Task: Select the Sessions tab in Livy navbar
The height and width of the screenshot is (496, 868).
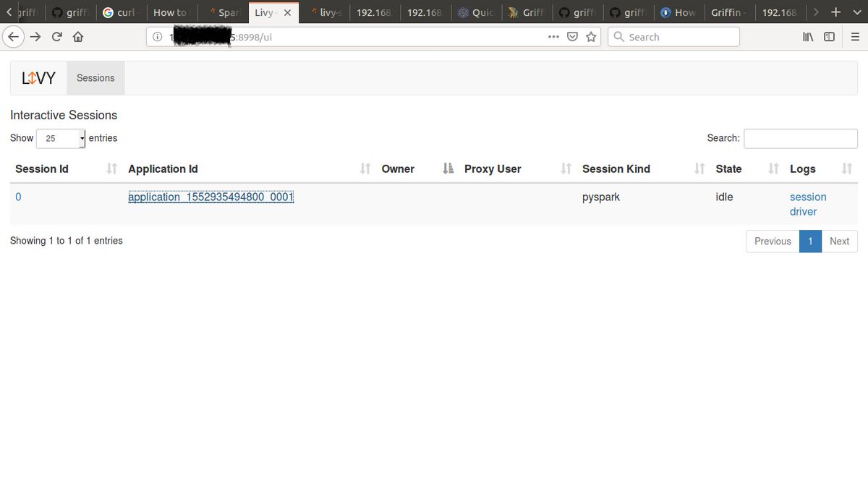Action: [95, 77]
